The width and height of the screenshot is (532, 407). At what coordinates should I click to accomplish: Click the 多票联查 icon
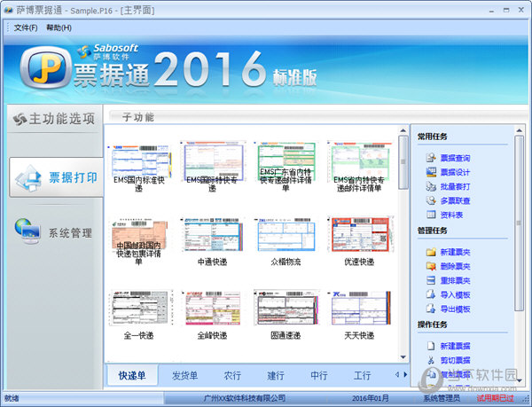coord(431,200)
